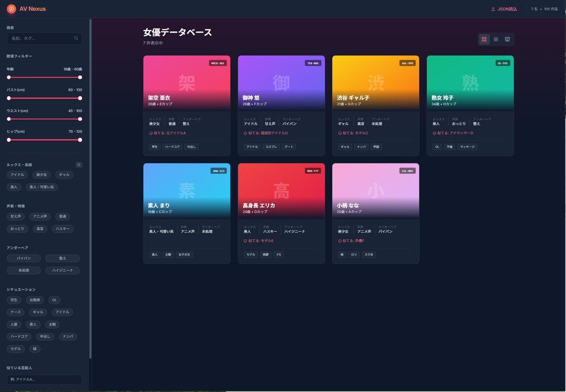This screenshot has height=392, width=566.
Task: Toggle the ハスキー voice filter chip
Action: pyautogui.click(x=63, y=228)
